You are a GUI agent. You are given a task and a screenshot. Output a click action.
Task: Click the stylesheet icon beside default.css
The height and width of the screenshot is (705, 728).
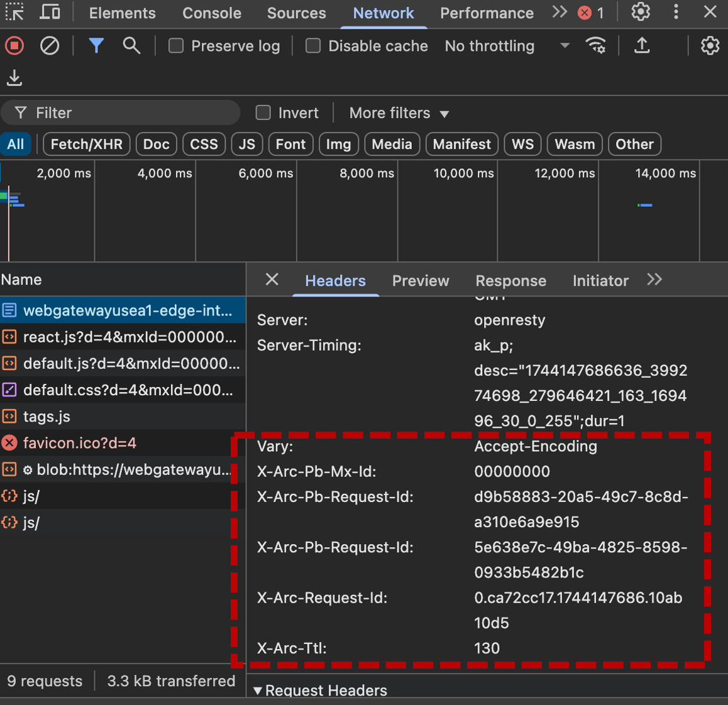click(x=9, y=390)
